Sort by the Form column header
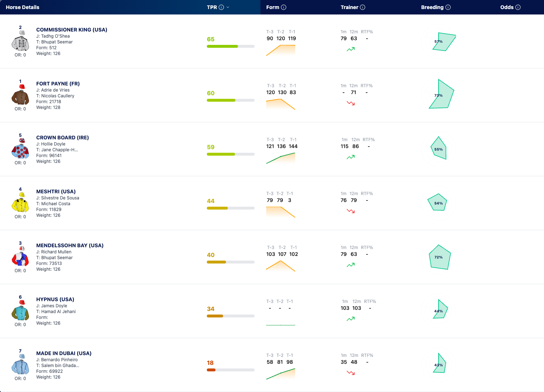Screen dimensions: 544x392 click(273, 7)
